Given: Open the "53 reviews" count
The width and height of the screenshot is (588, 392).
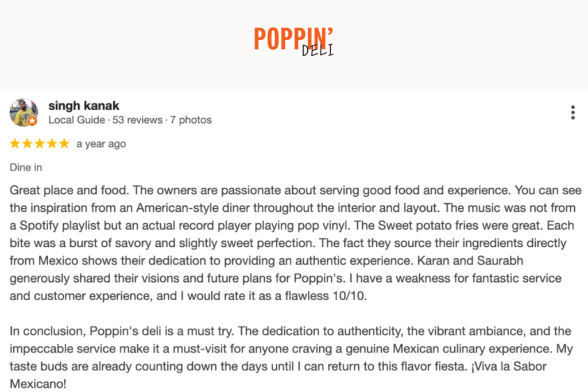Looking at the screenshot, I should click(x=137, y=120).
